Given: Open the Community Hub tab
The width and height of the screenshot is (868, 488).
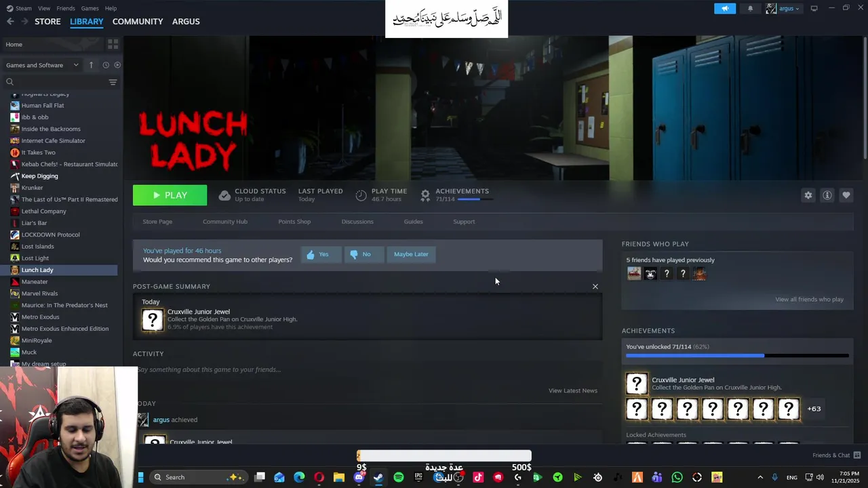Looking at the screenshot, I should (x=225, y=222).
